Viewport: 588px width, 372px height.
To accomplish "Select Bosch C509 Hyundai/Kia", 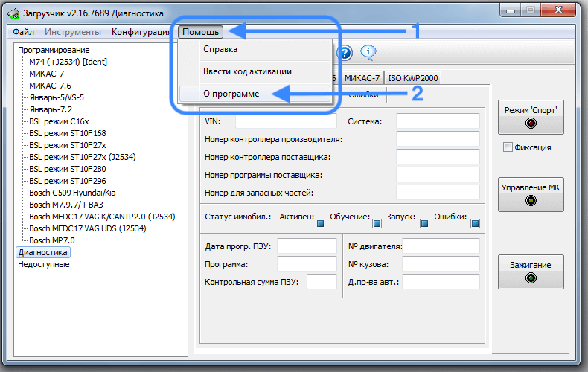I will coord(72,193).
